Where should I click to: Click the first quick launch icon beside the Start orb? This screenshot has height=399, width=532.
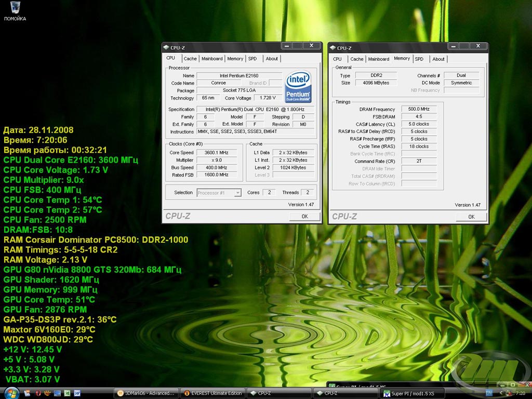point(28,393)
